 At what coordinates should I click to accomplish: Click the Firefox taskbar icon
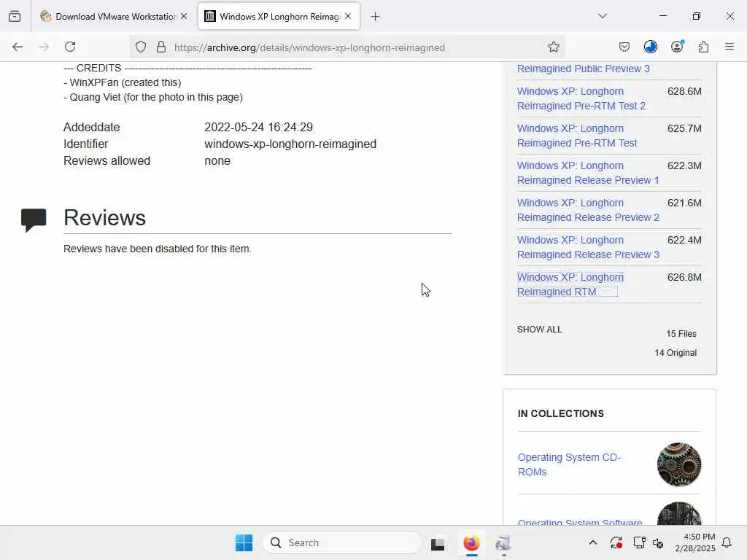tap(471, 542)
